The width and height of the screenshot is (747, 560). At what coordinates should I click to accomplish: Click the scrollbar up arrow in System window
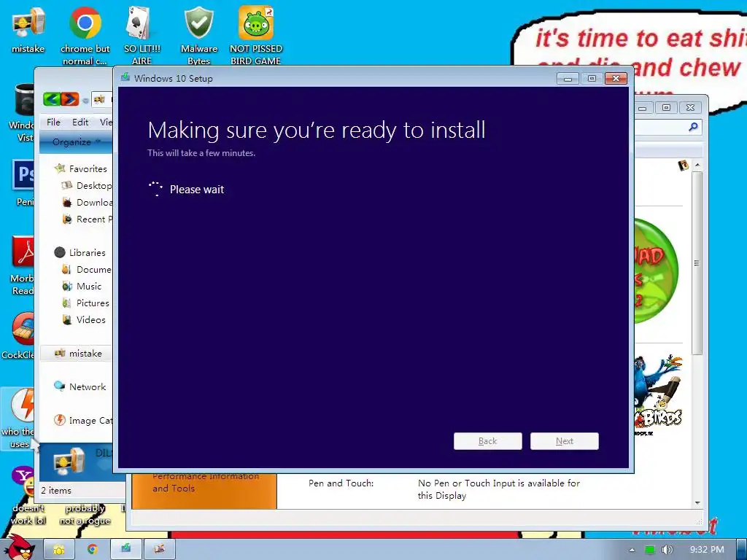[x=697, y=165]
